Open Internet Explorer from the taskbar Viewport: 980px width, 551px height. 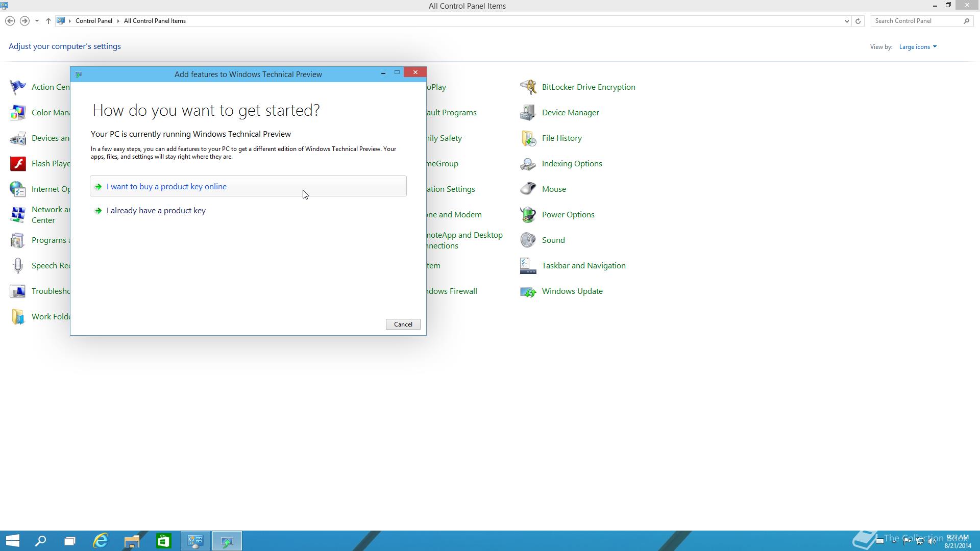[101, 541]
